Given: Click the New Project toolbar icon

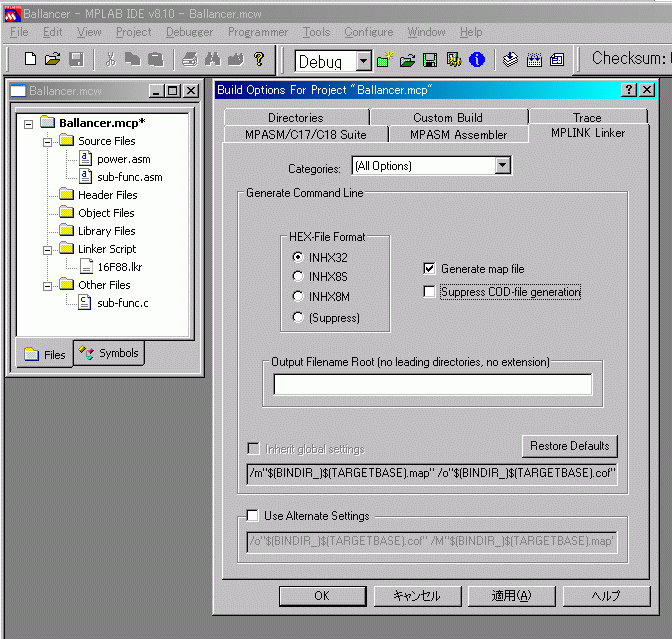Looking at the screenshot, I should click(x=384, y=60).
